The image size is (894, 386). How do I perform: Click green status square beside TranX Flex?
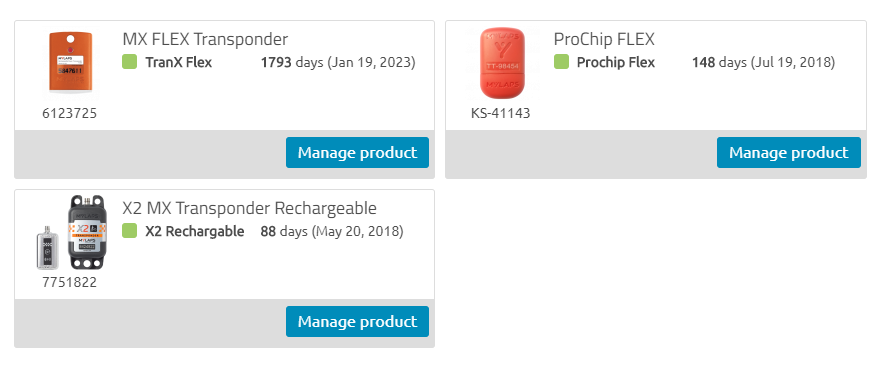click(x=129, y=62)
